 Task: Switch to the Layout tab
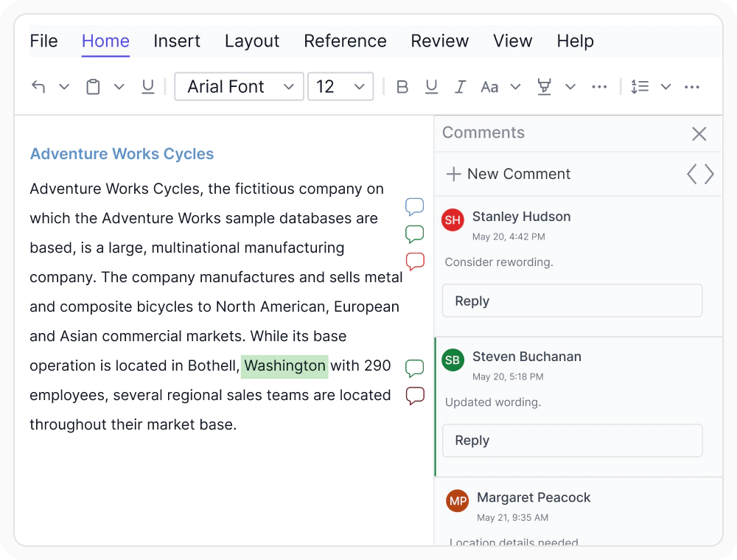(x=252, y=41)
